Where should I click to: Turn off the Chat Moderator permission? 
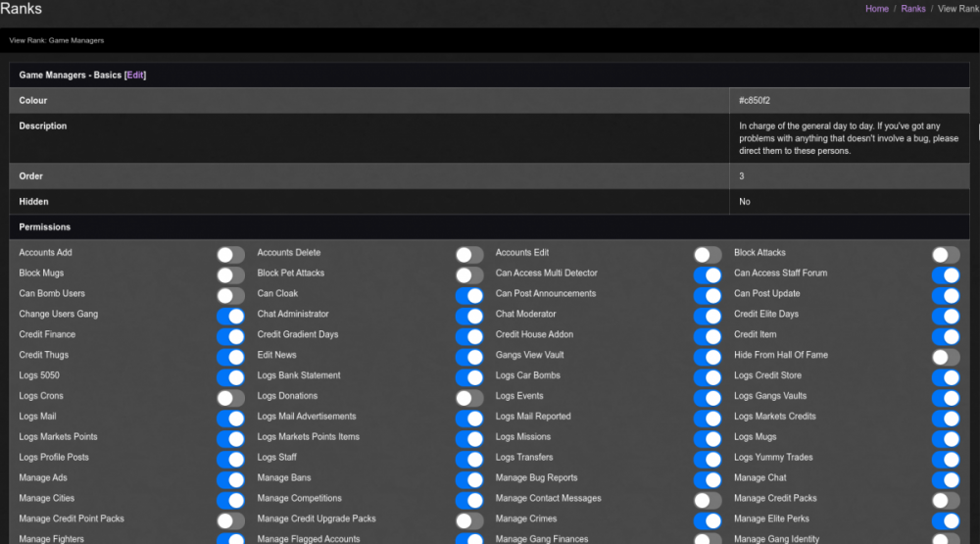(x=708, y=316)
